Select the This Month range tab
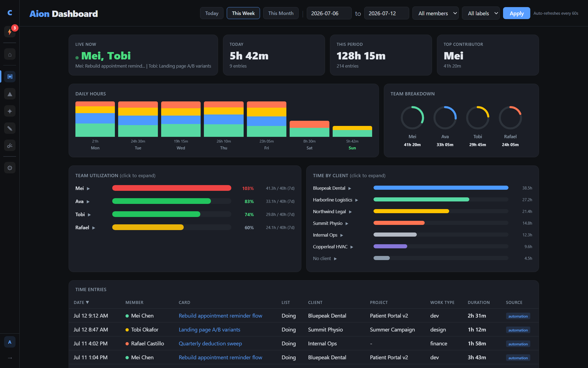This screenshot has width=588, height=368. [x=281, y=13]
